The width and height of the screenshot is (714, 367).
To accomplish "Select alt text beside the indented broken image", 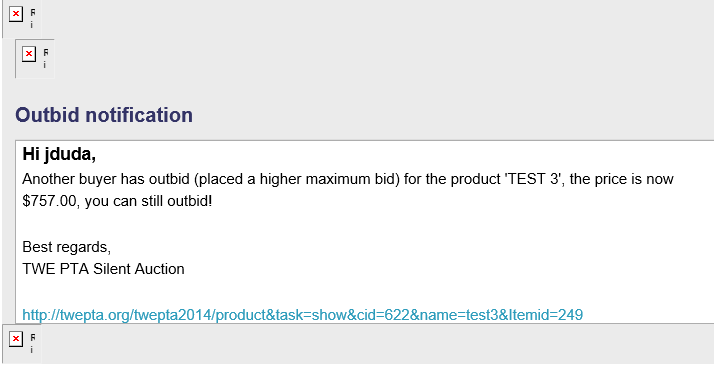I will pos(45,59).
